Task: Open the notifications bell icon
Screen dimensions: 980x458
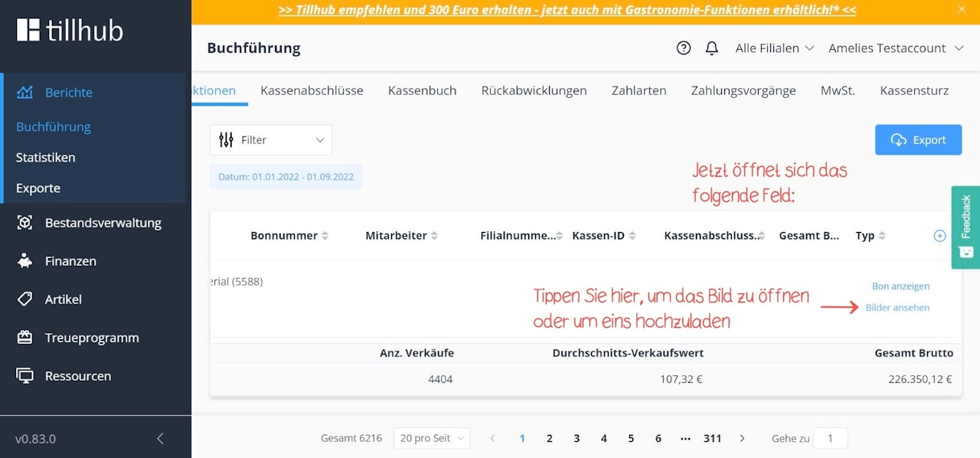Action: tap(712, 48)
